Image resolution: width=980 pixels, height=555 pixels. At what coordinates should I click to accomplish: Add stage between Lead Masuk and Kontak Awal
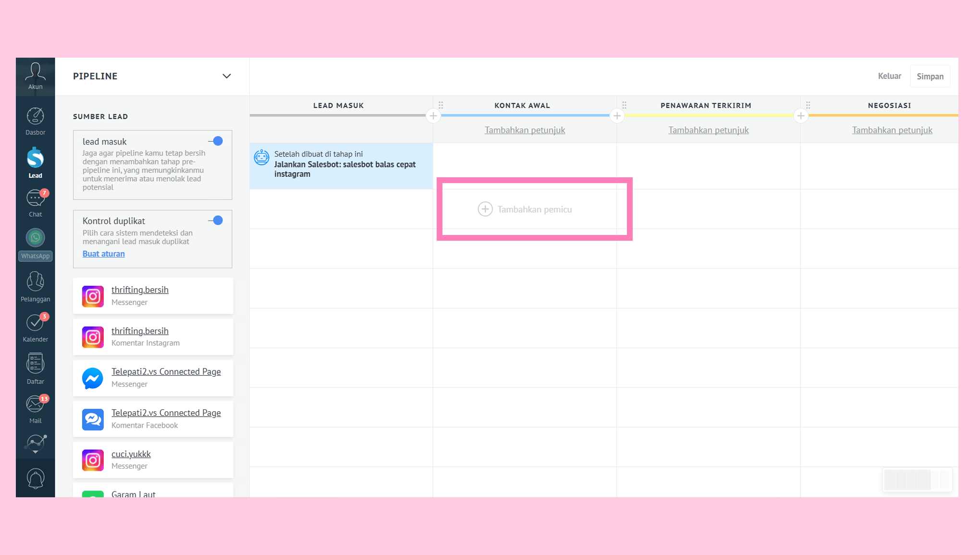433,116
